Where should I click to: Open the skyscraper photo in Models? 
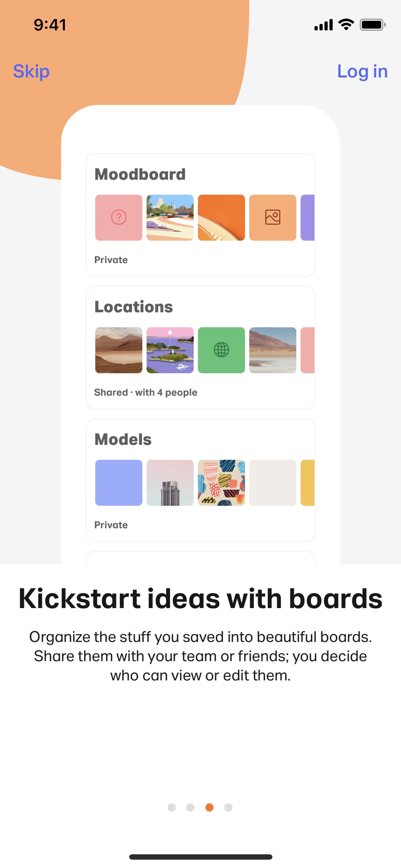coord(170,483)
